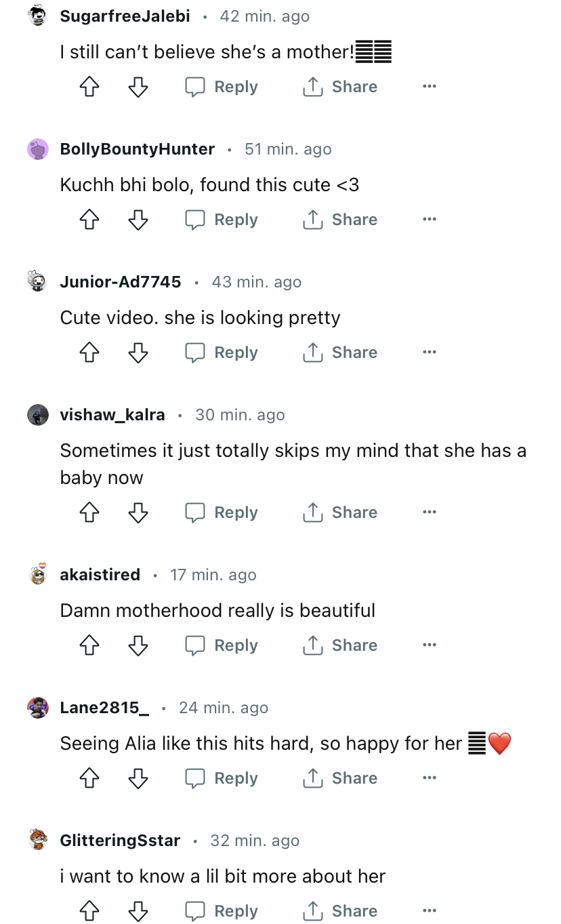The height and width of the screenshot is (924, 561).
Task: Reply to akaistired's comment
Action: [222, 645]
